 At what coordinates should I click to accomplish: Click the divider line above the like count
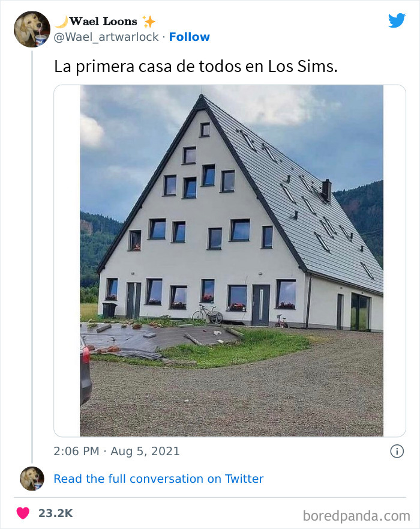point(210,494)
